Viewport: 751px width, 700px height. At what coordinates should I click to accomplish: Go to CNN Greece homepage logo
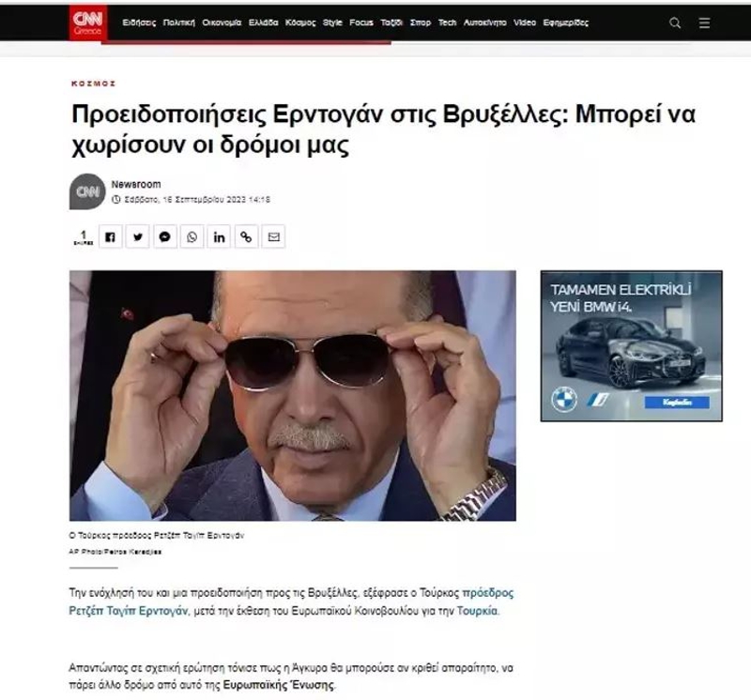(87, 23)
